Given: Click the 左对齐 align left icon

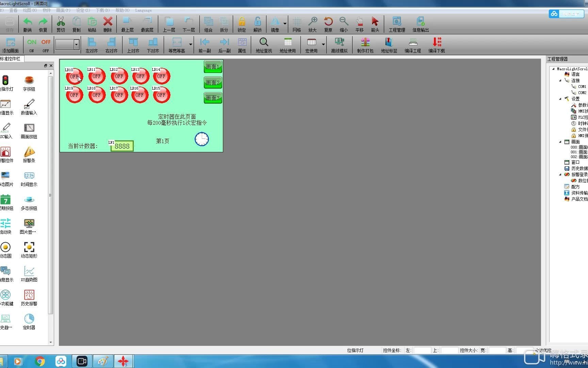Looking at the screenshot, I should pyautogui.click(x=92, y=45).
